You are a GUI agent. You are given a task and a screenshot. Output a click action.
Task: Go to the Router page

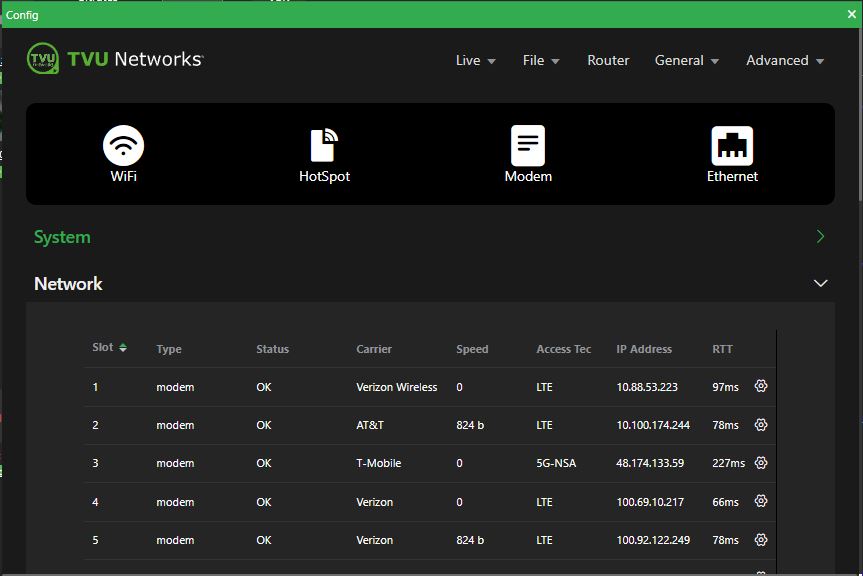608,60
